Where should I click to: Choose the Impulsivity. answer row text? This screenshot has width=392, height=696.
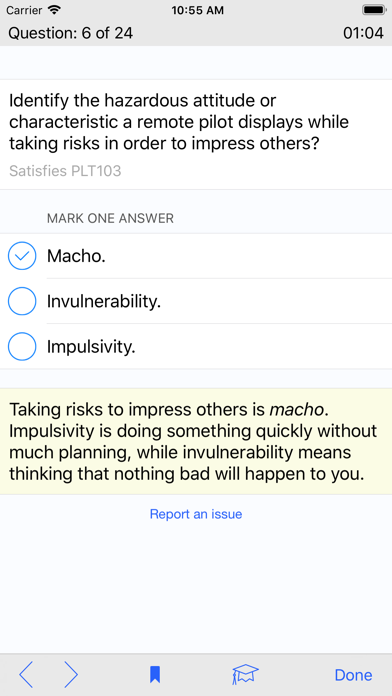click(91, 347)
